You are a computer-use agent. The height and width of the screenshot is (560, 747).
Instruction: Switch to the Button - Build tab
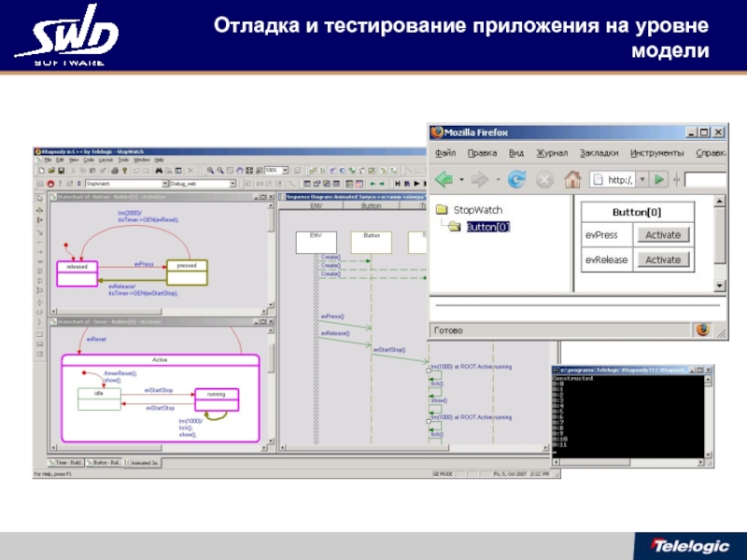click(x=105, y=462)
